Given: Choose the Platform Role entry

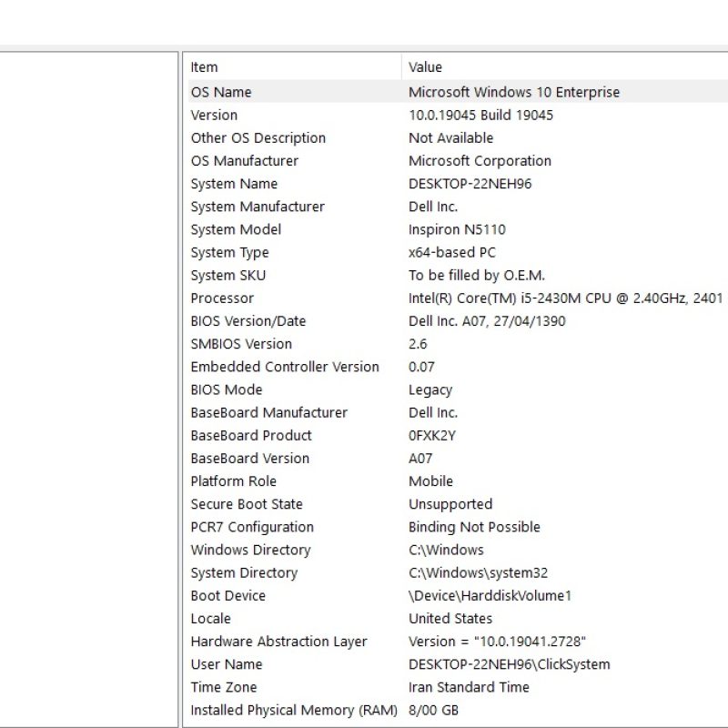Looking at the screenshot, I should pos(233,481).
